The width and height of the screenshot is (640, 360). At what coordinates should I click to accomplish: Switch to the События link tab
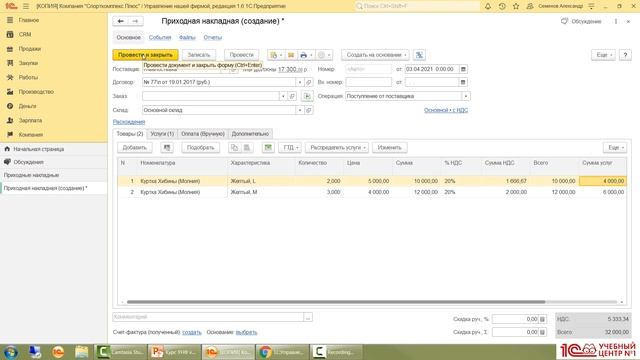(160, 37)
